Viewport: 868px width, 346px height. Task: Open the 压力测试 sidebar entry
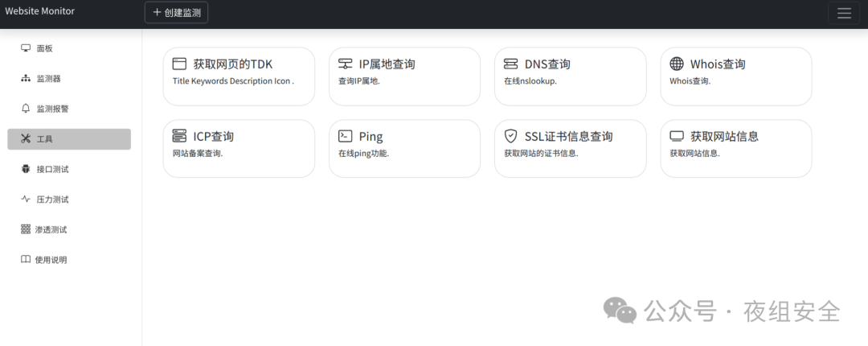pyautogui.click(x=52, y=200)
